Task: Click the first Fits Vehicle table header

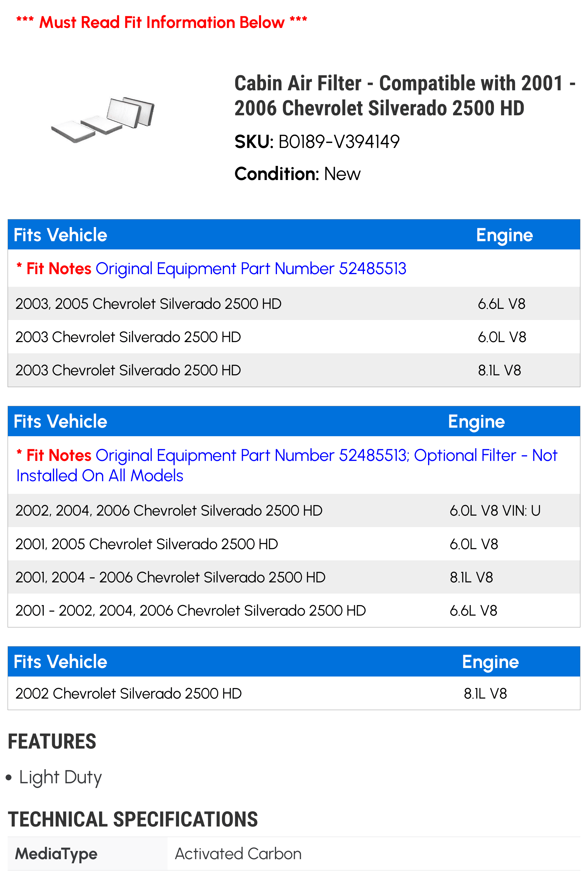Action: (x=60, y=235)
